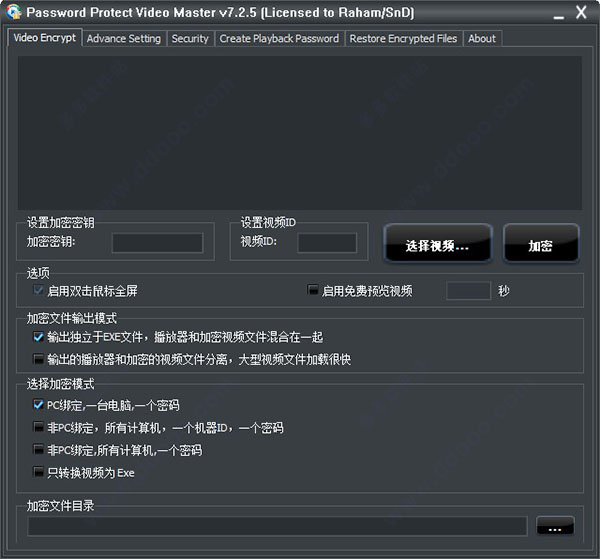The height and width of the screenshot is (559, 600).
Task: Enable 启用免费预览视频 checkbox
Action: (313, 290)
